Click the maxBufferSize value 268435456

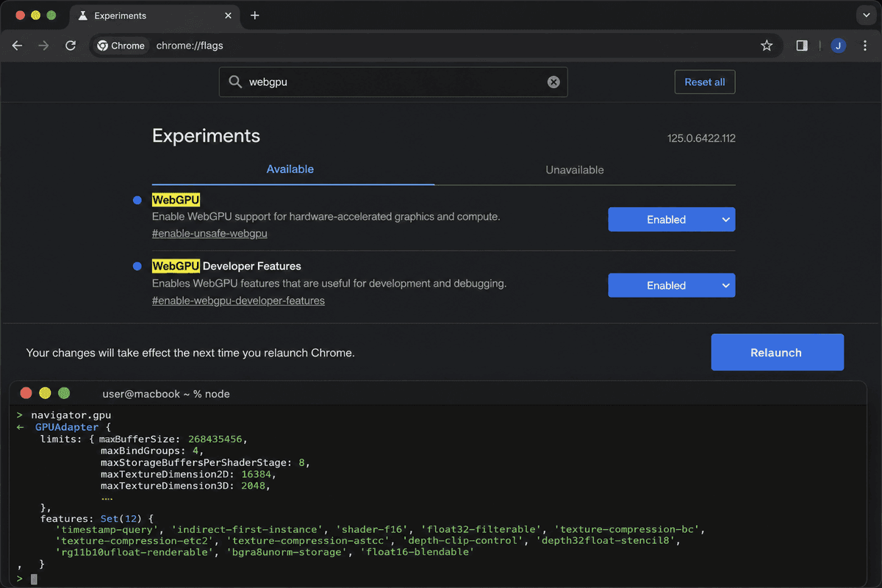coord(215,439)
